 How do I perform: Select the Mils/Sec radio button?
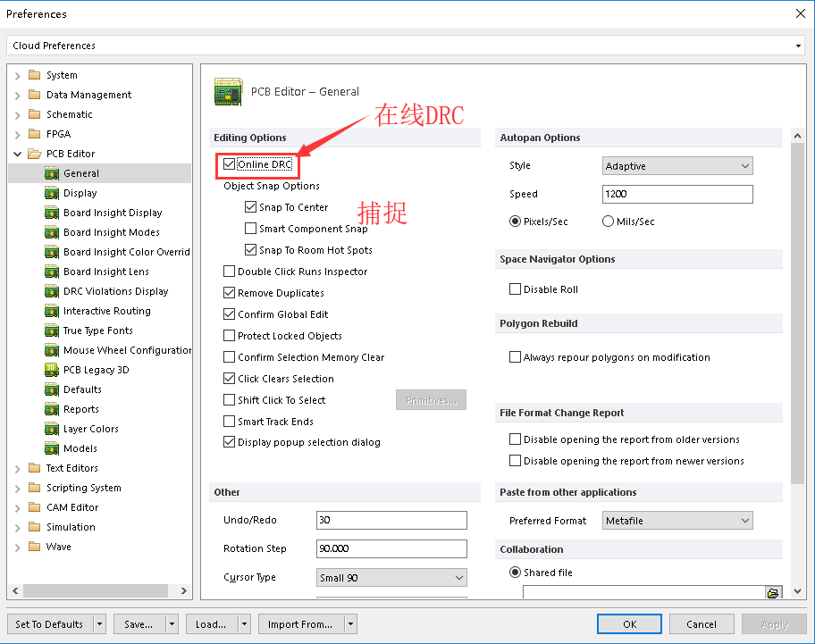608,222
